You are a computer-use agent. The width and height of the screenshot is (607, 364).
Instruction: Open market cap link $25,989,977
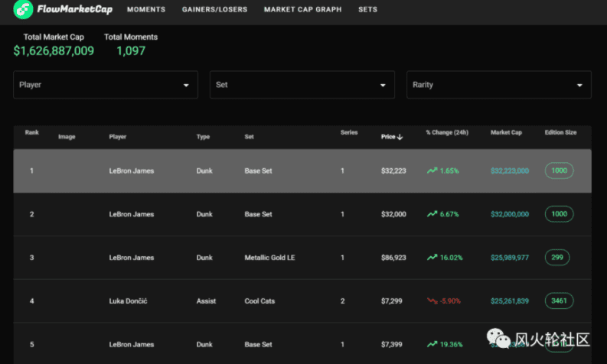[510, 257]
